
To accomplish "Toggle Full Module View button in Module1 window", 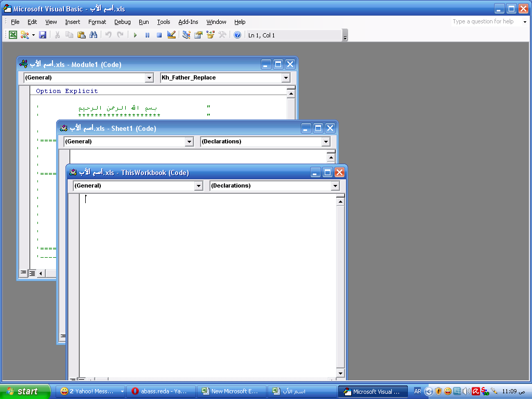I will (x=32, y=273).
